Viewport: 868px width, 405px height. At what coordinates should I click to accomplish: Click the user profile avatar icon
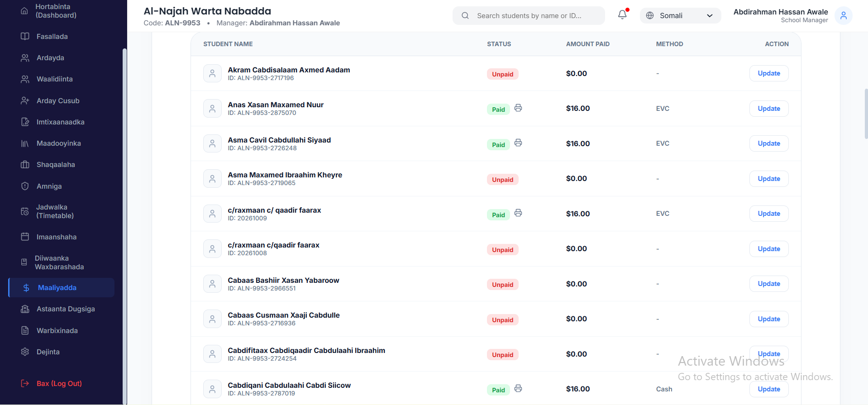[x=844, y=16]
